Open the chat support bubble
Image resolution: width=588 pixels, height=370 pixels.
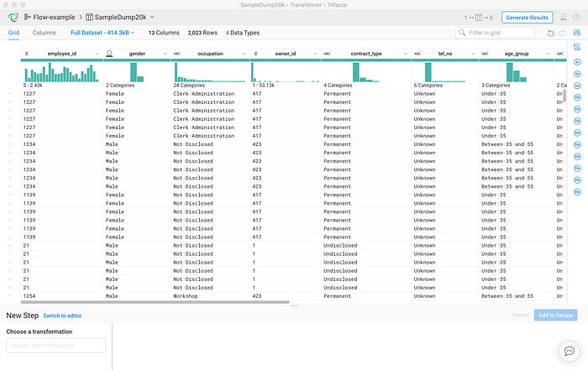coord(570,352)
